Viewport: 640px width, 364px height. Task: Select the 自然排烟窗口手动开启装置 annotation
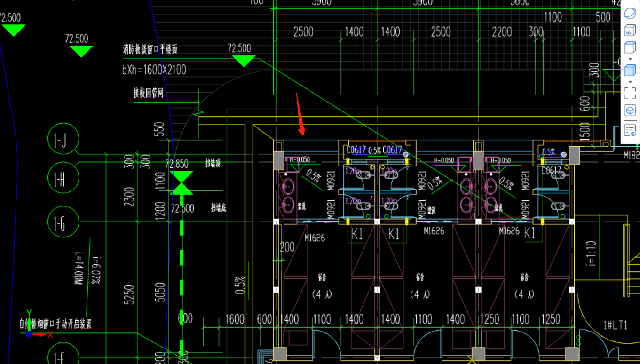55,324
